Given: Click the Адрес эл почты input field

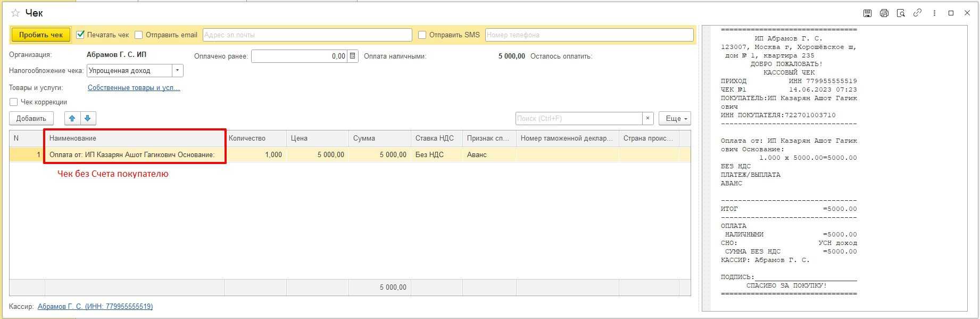Looking at the screenshot, I should [x=308, y=35].
